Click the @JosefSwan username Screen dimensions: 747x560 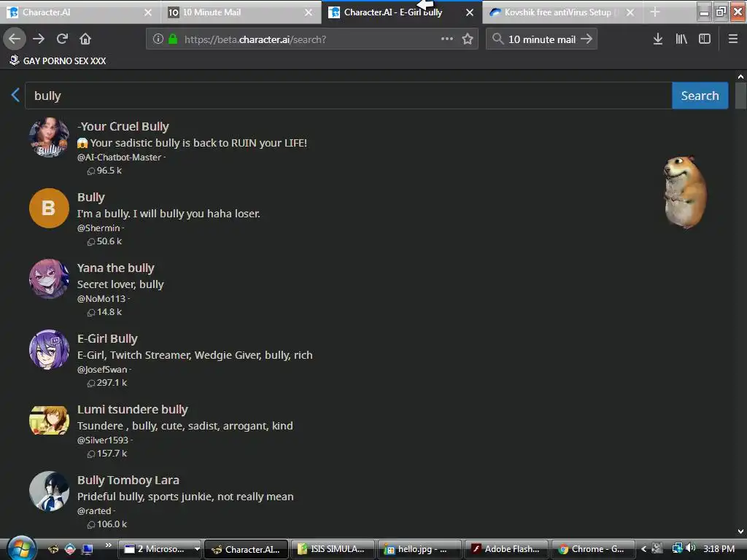point(102,369)
